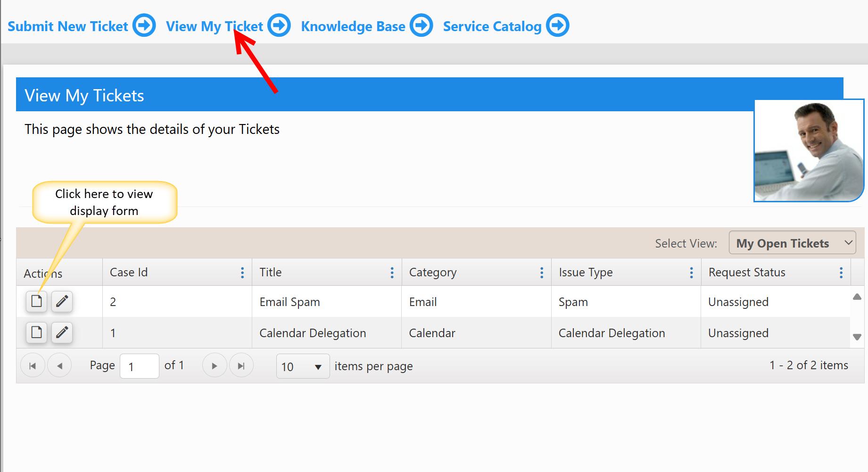Click the arrow icon beside Knowledge Base

[421, 25]
